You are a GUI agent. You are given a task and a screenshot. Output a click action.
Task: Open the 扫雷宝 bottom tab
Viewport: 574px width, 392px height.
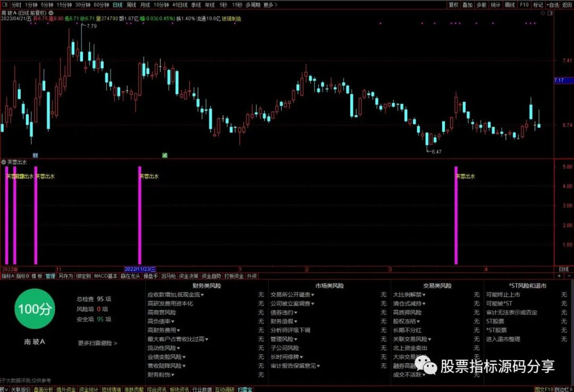pos(244,389)
